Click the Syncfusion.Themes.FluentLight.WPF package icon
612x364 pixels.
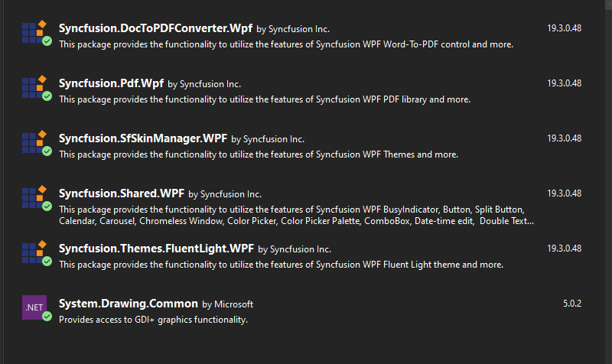[35, 252]
